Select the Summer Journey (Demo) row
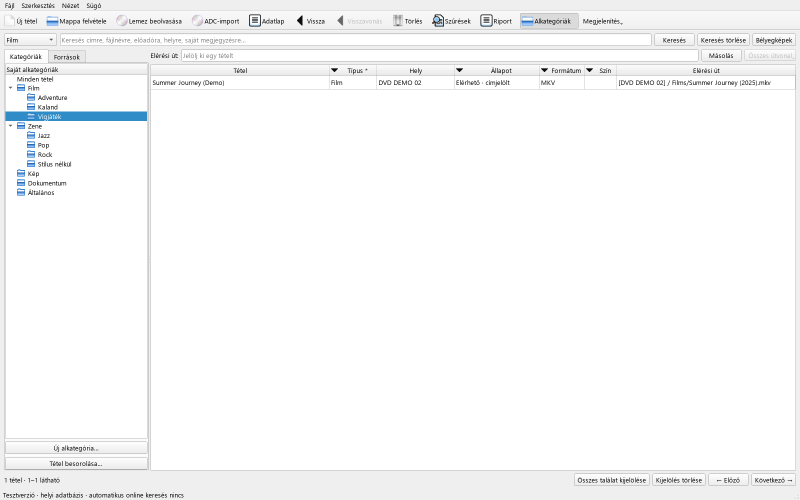This screenshot has height=500, width=800. click(473, 83)
